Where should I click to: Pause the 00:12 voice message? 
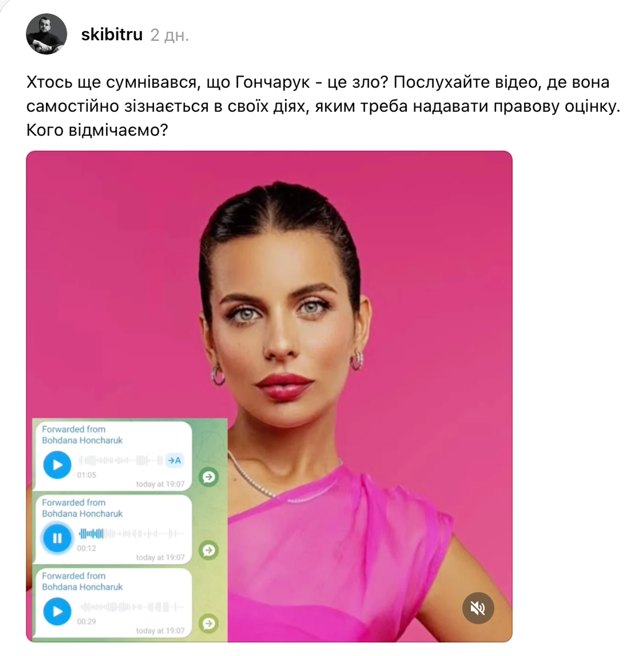(x=57, y=538)
